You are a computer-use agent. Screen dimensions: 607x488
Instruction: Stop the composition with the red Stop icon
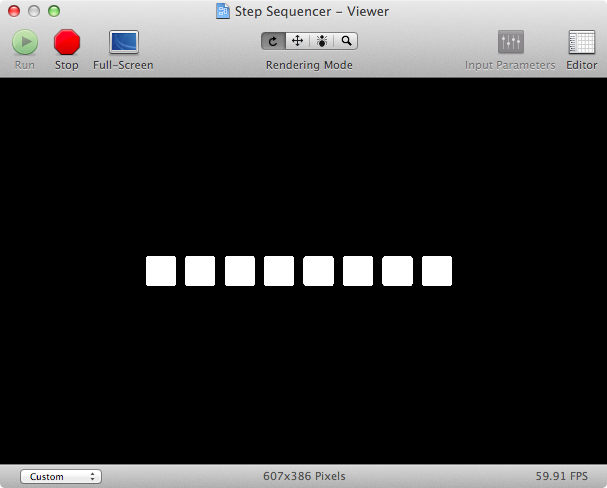click(x=67, y=42)
